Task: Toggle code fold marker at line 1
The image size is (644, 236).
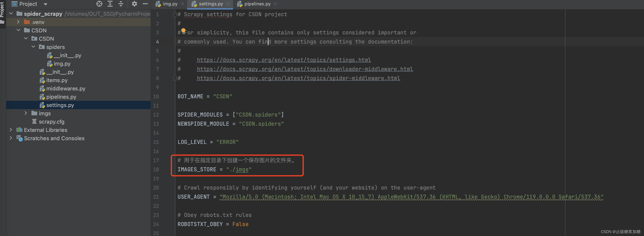Action: tap(175, 15)
